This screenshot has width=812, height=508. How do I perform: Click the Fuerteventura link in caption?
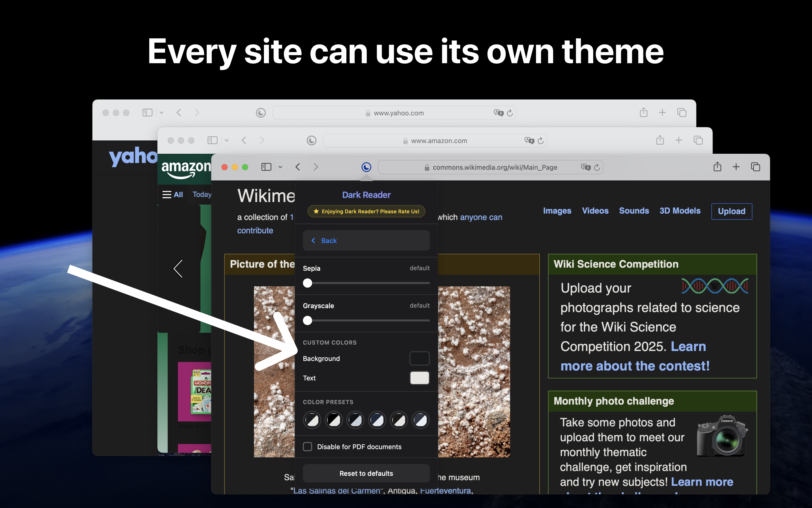(x=445, y=491)
